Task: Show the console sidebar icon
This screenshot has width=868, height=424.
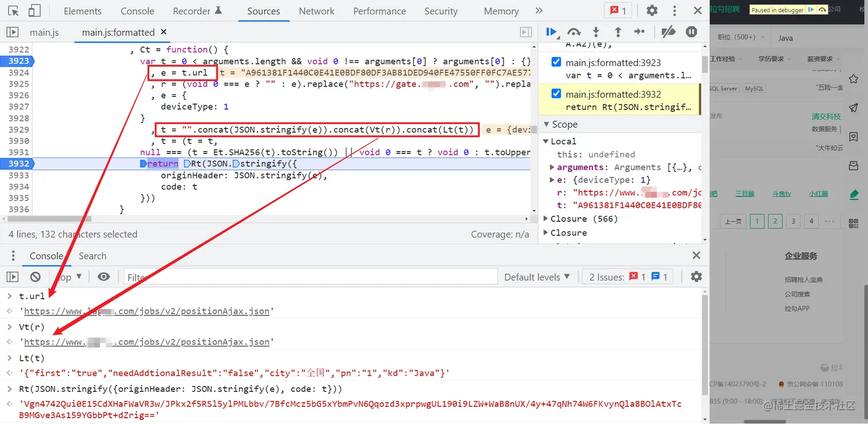Action: [12, 277]
